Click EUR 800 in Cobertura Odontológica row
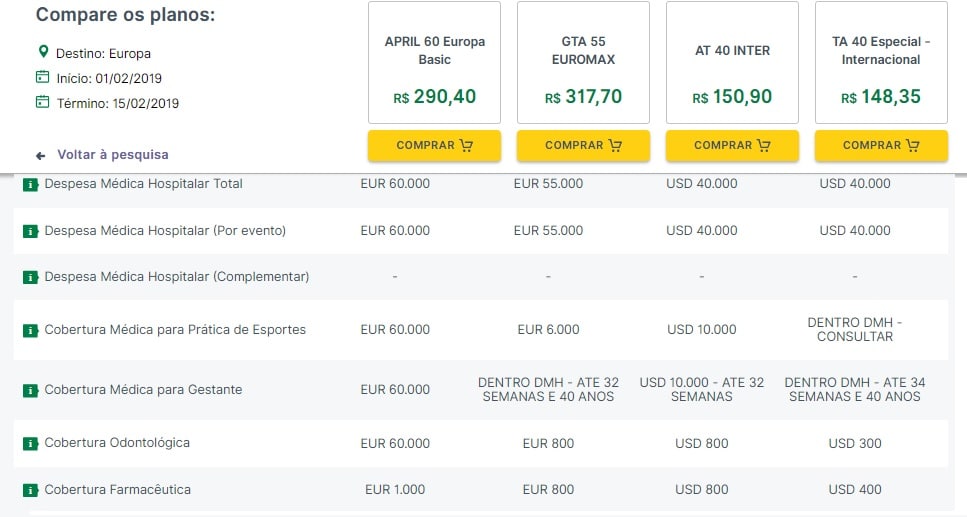This screenshot has height=517, width=967. point(548,443)
